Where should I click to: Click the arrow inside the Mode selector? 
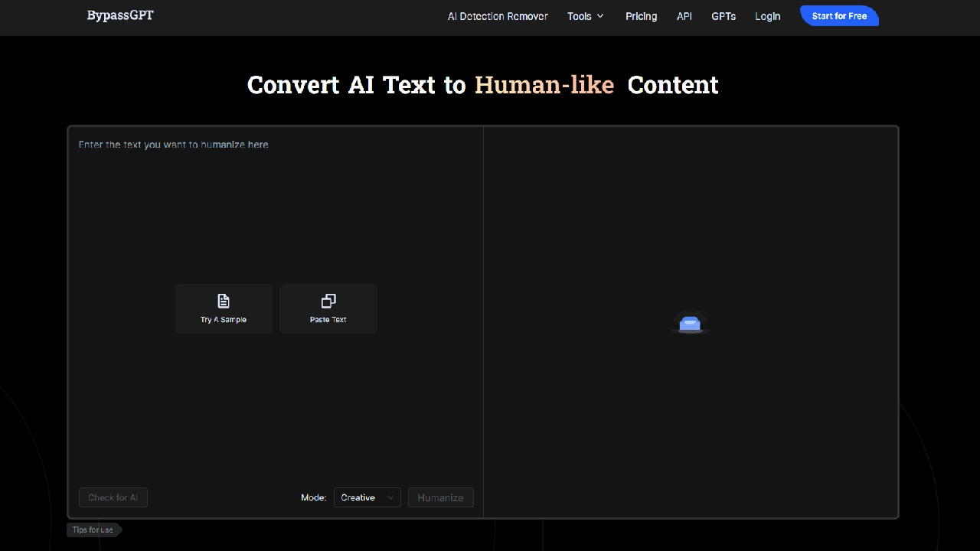point(390,497)
